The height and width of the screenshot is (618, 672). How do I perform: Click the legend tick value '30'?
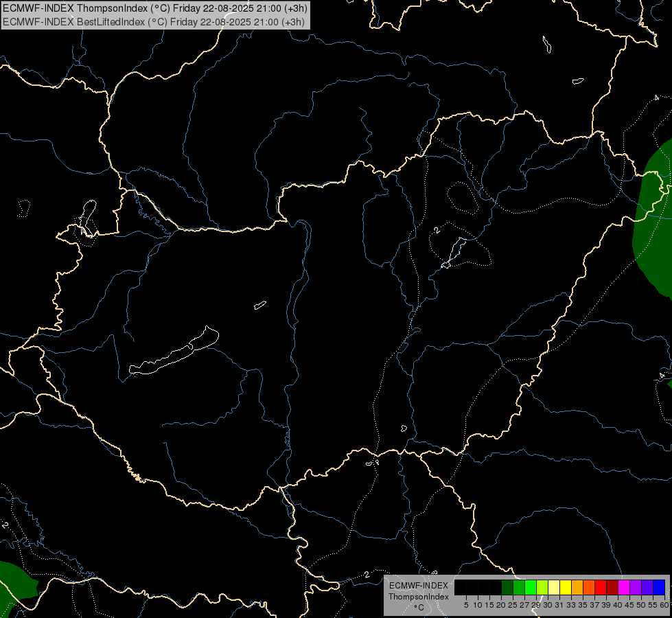[548, 605]
